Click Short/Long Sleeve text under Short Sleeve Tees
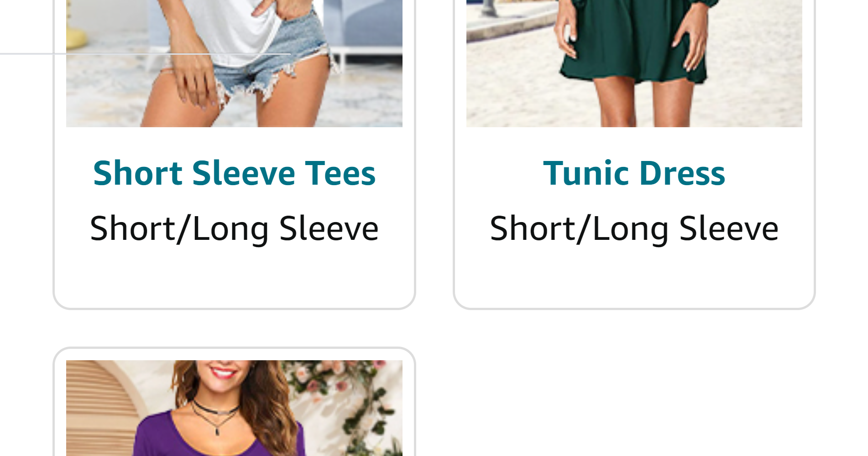The image size is (868, 456). click(x=234, y=228)
